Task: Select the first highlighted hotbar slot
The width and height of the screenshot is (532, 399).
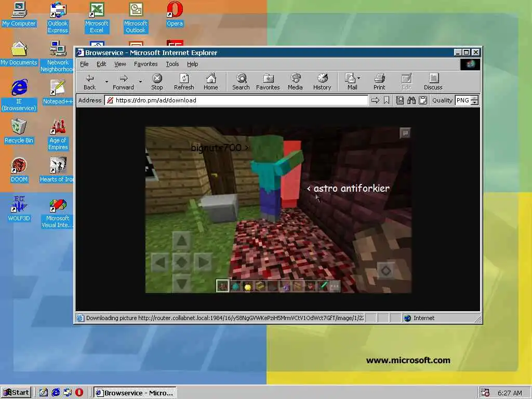Action: (x=222, y=286)
